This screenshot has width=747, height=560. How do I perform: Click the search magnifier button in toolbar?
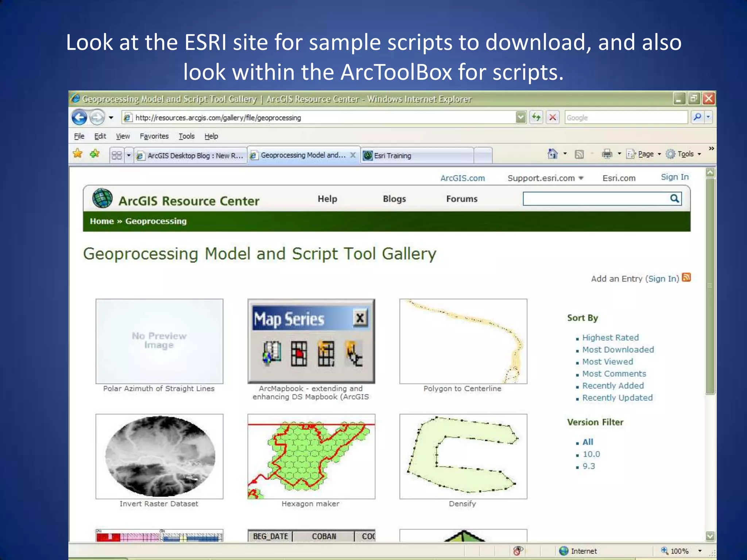697,117
